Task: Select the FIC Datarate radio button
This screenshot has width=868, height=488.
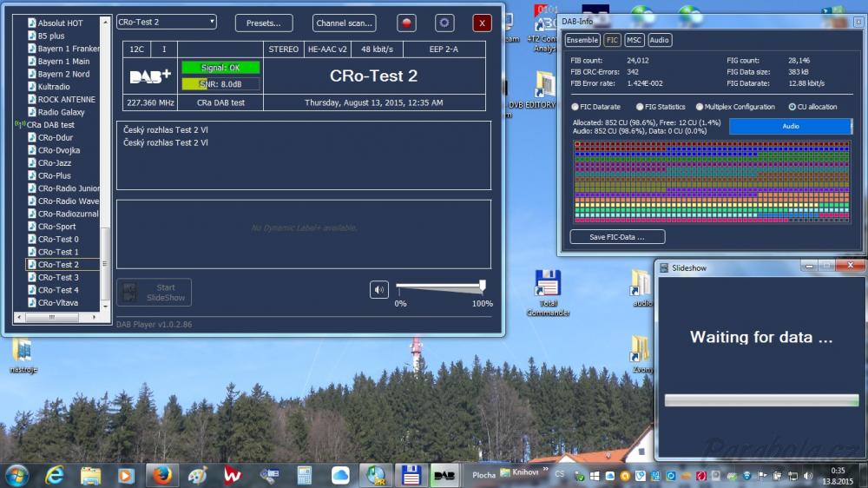Action: click(x=575, y=107)
